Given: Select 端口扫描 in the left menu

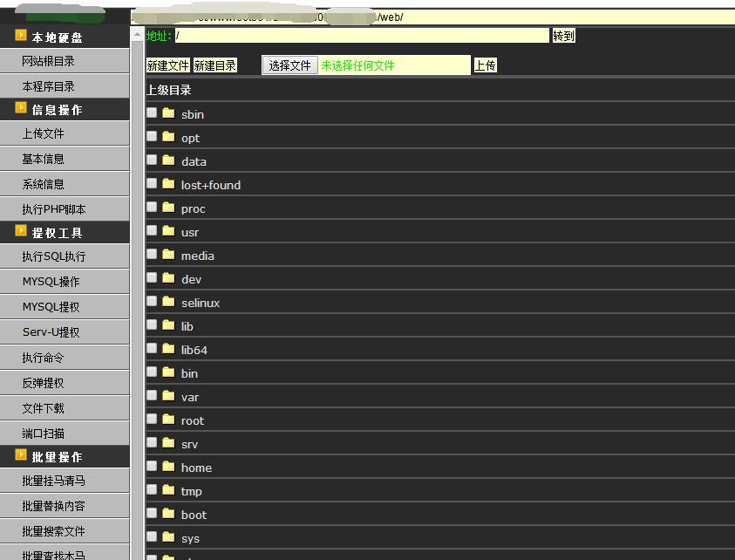Looking at the screenshot, I should pos(44,434).
